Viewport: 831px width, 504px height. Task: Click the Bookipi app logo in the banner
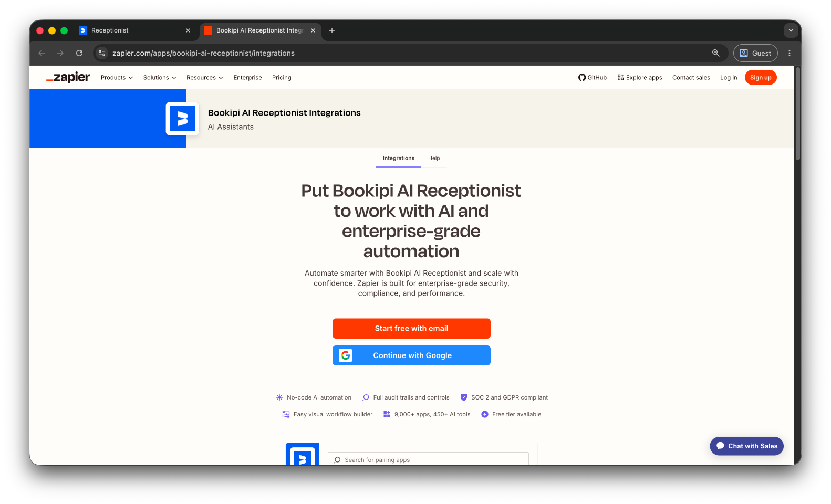pos(182,119)
